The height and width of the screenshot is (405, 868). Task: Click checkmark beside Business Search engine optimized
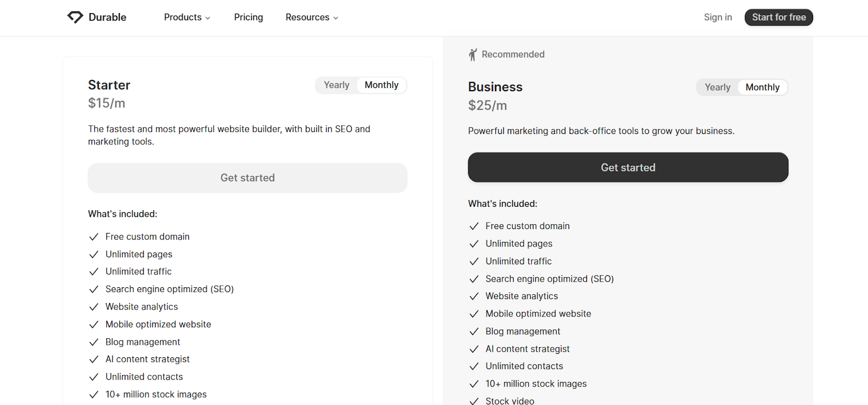(x=474, y=279)
